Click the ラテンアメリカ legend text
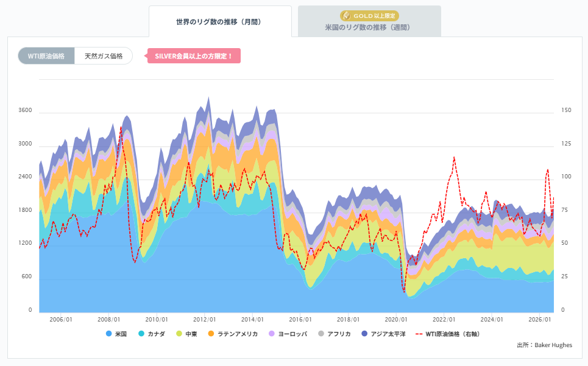The width and height of the screenshot is (588, 366). click(238, 334)
